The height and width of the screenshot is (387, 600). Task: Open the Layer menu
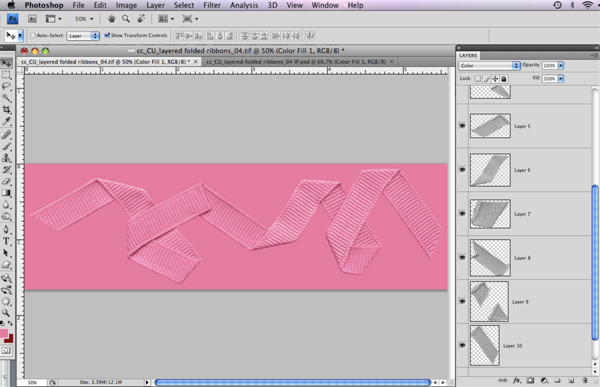coord(155,5)
